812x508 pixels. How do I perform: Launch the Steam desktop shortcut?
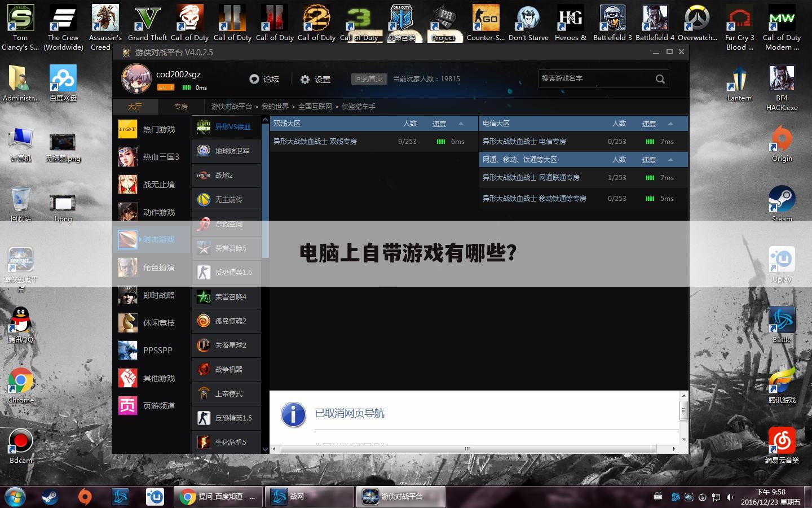pyautogui.click(x=782, y=204)
